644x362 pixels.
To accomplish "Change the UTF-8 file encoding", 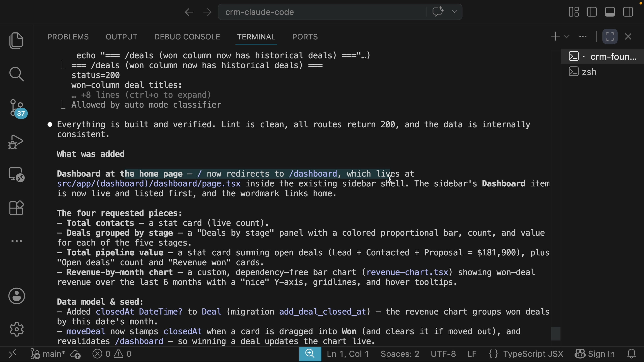I will click(x=443, y=354).
